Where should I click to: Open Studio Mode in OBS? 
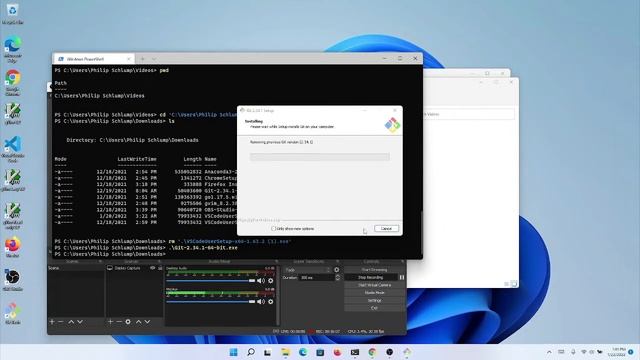tap(374, 293)
